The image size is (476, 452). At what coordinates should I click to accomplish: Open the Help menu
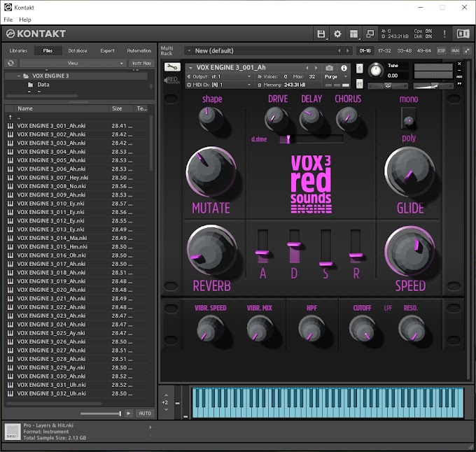25,20
